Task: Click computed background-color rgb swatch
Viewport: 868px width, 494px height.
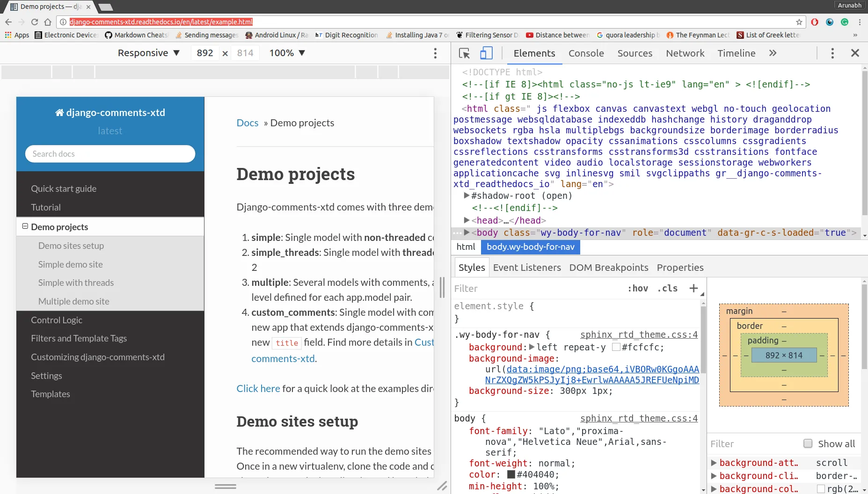Action: point(821,489)
